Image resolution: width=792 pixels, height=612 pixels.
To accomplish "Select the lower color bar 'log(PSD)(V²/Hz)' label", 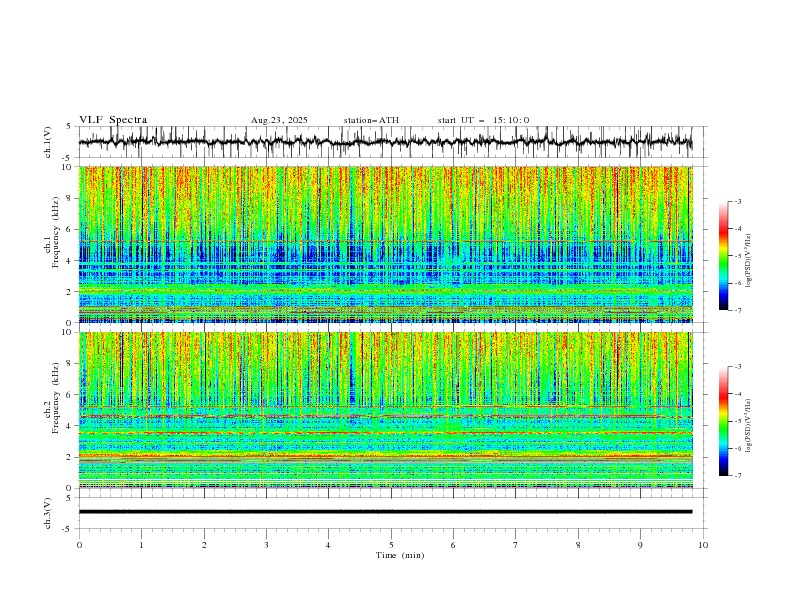I will pos(748,425).
